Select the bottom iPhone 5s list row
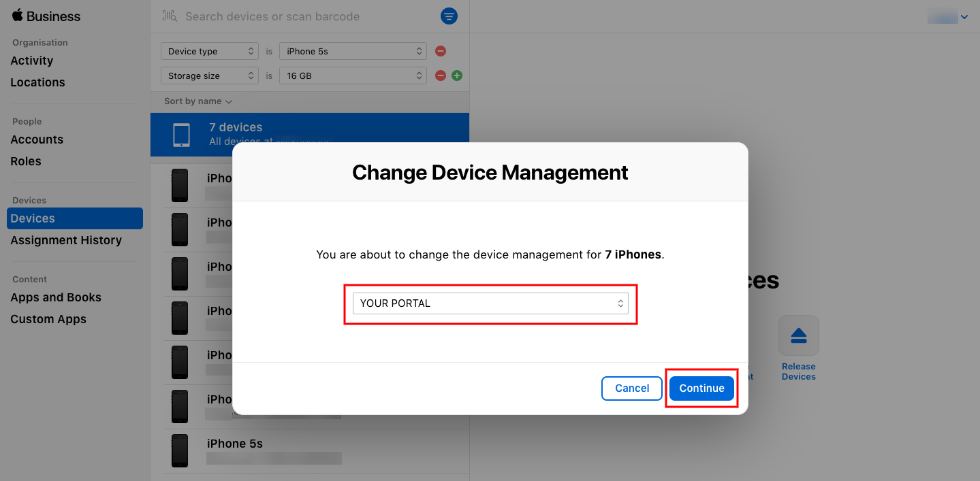This screenshot has height=481, width=980. click(310, 451)
